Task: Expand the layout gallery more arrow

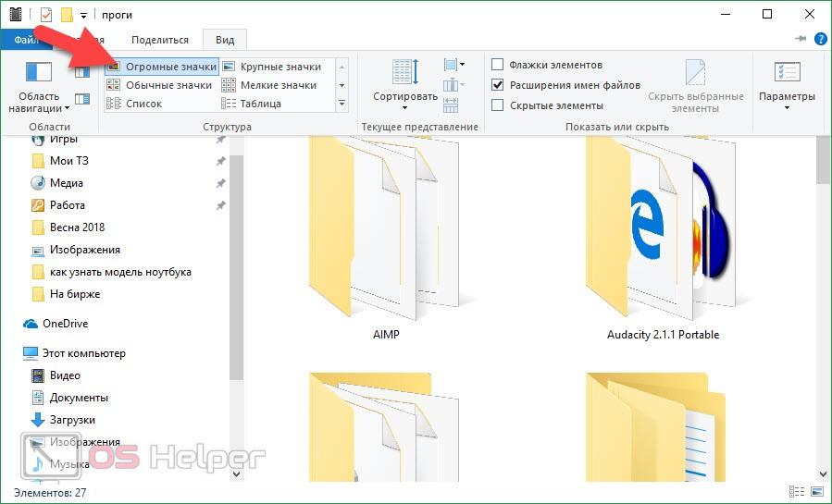Action: point(341,104)
